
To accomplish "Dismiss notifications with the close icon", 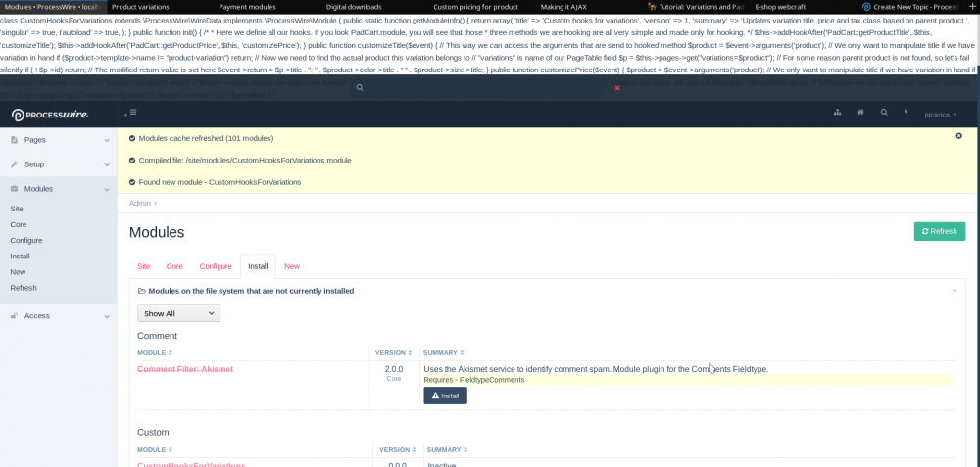I will point(958,136).
